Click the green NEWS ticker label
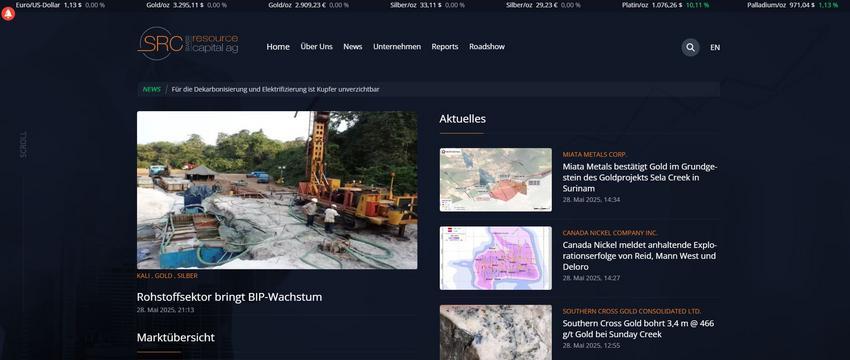This screenshot has width=850, height=360. (152, 89)
